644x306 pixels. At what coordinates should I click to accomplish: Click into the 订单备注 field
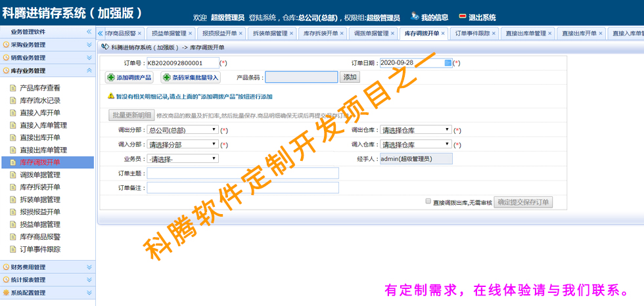point(242,188)
